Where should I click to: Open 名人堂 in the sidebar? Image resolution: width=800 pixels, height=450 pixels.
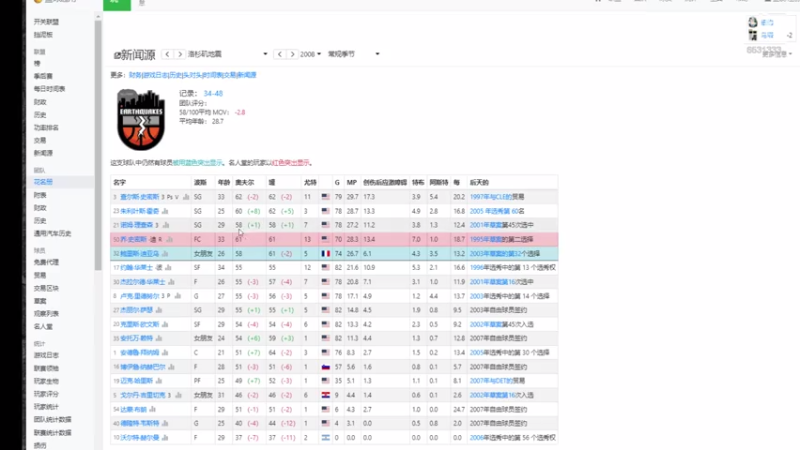coord(43,327)
